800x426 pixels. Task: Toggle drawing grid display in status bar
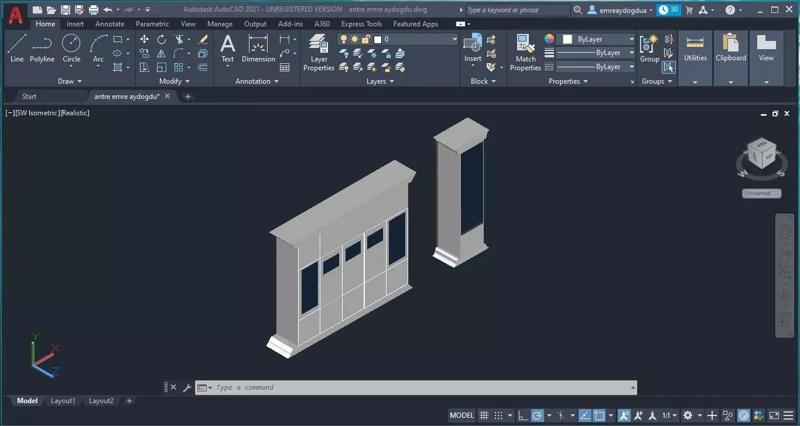(484, 415)
